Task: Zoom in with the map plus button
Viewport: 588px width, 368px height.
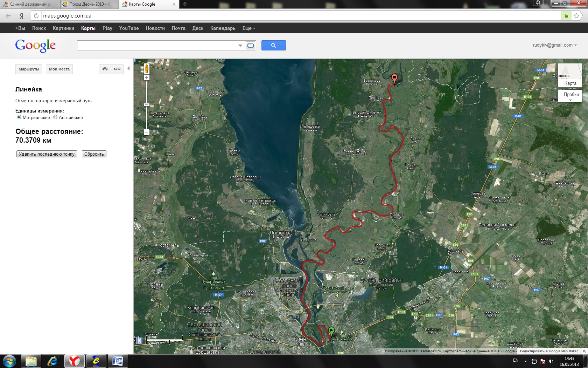Action: (x=147, y=77)
